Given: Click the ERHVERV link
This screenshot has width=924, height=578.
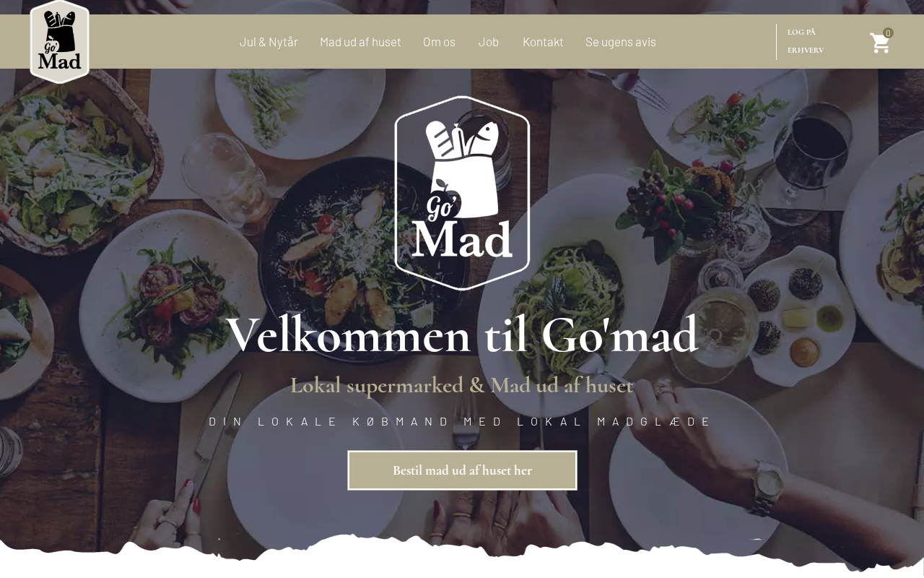Looking at the screenshot, I should pos(806,50).
